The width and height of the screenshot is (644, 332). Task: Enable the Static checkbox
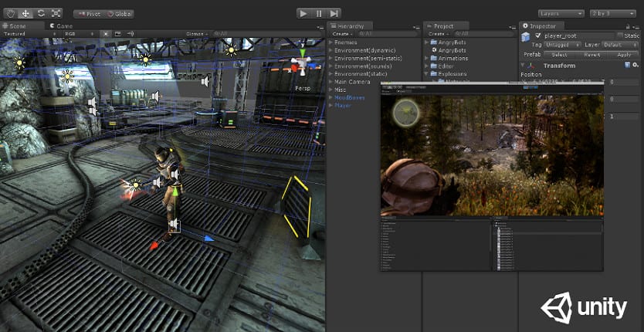pyautogui.click(x=619, y=36)
